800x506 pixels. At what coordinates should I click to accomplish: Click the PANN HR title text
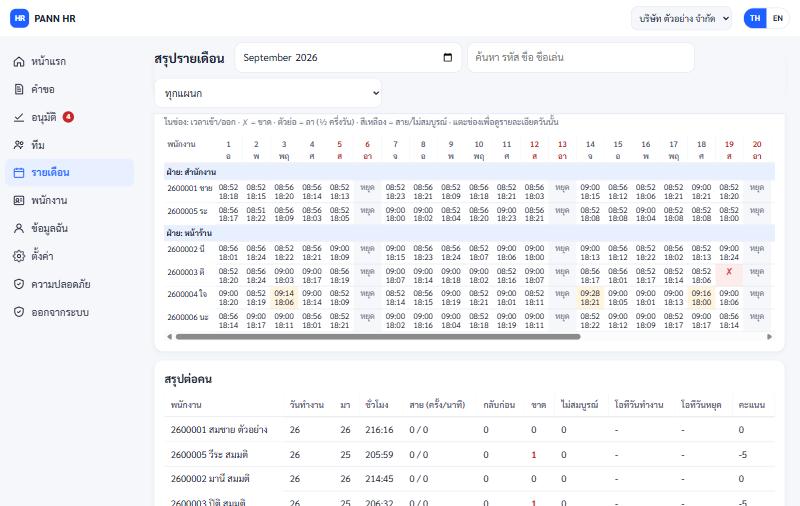[x=55, y=19]
